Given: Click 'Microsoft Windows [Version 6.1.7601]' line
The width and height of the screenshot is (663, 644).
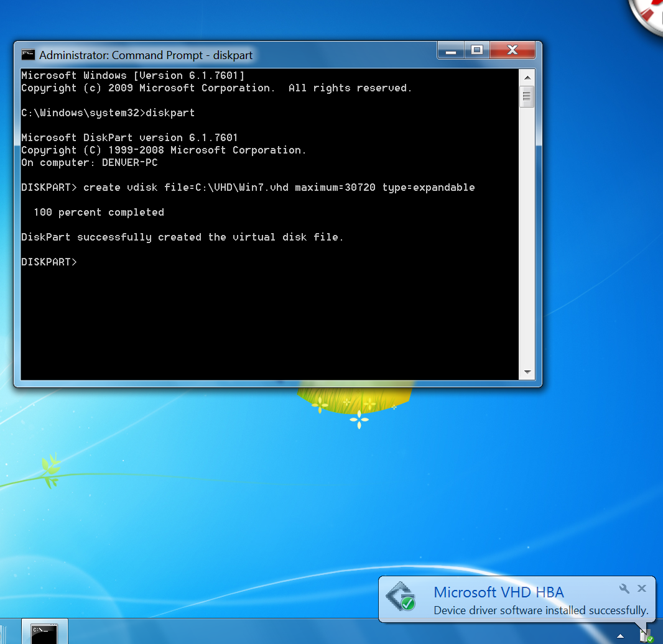Looking at the screenshot, I should point(132,76).
